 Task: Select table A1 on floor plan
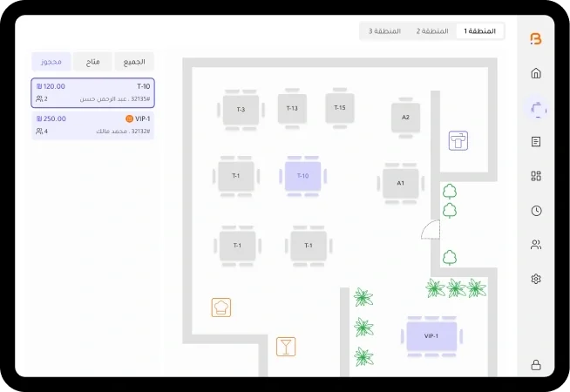pyautogui.click(x=400, y=183)
